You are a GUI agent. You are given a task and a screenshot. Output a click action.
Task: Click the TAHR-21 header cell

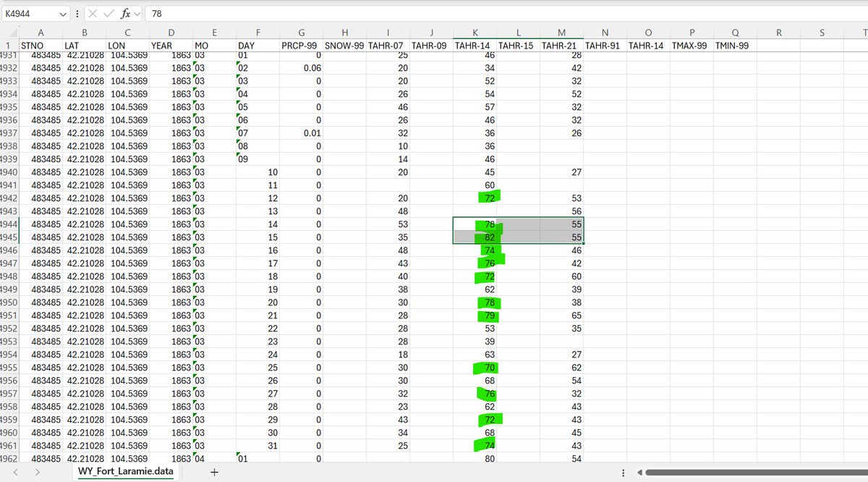tap(561, 46)
